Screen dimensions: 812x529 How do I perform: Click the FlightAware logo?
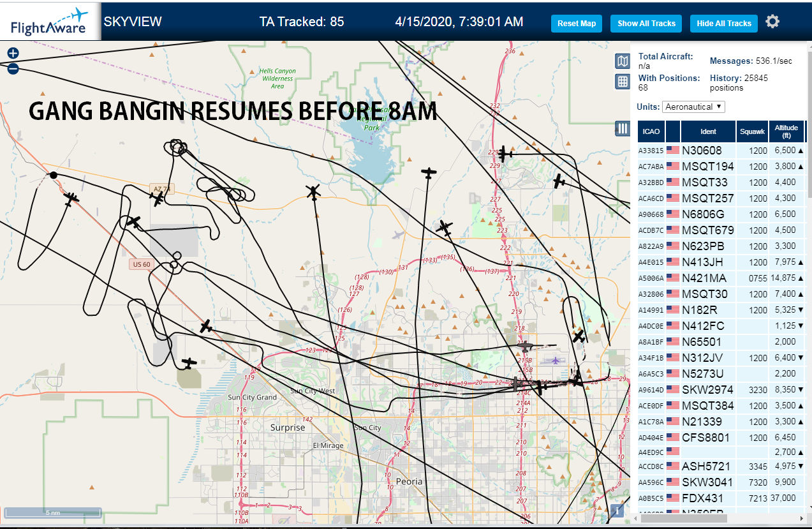click(50, 20)
